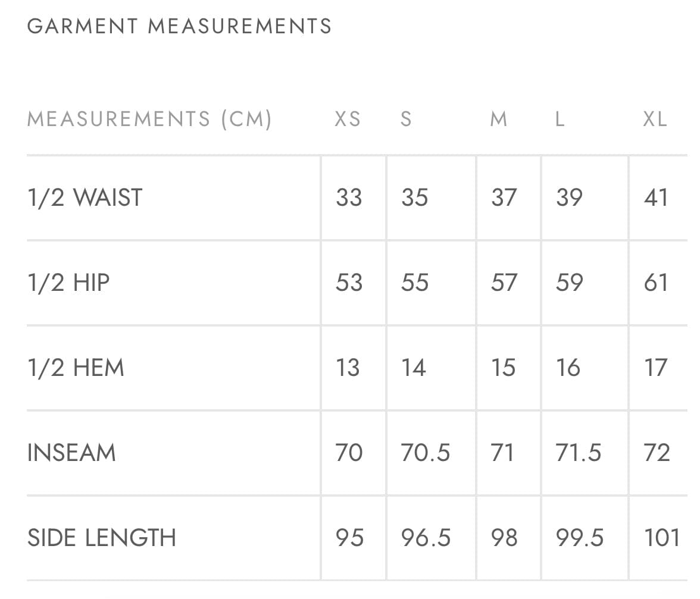The width and height of the screenshot is (700, 599).
Task: Click the XL waist value 41
Action: pyautogui.click(x=656, y=197)
